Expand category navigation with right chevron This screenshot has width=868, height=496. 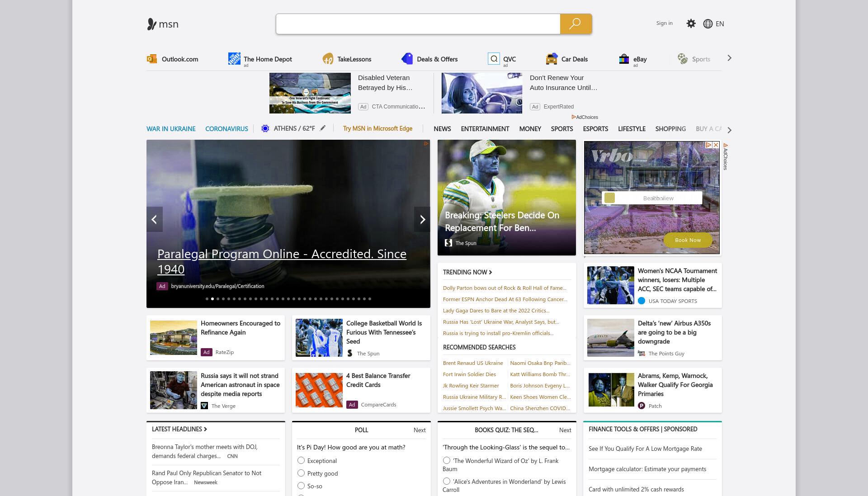coord(729,130)
